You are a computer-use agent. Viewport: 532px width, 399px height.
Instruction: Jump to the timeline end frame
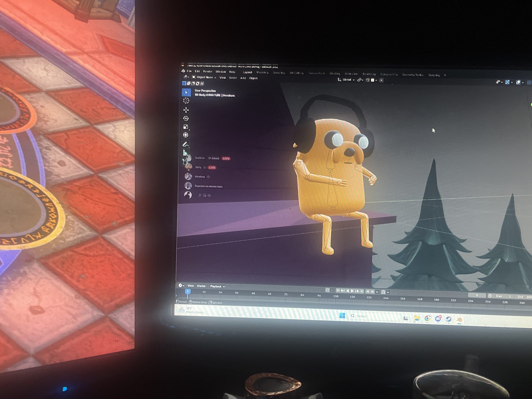click(x=361, y=291)
